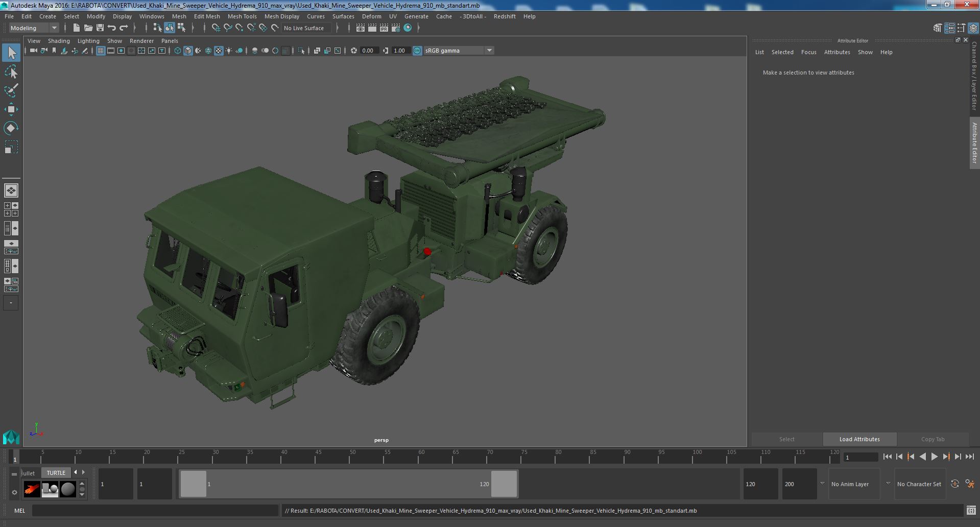Open shelf options hamburger menu
Screen dimensions: 980x527
[14, 474]
